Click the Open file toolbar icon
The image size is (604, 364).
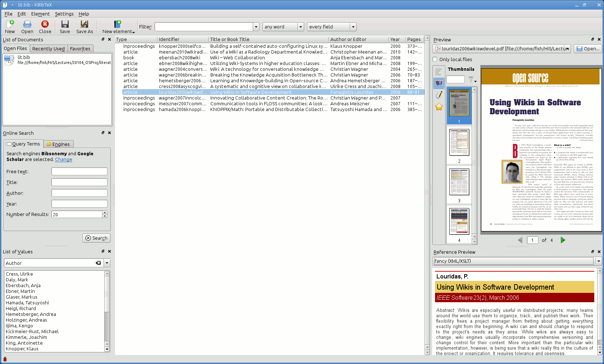coord(27,27)
